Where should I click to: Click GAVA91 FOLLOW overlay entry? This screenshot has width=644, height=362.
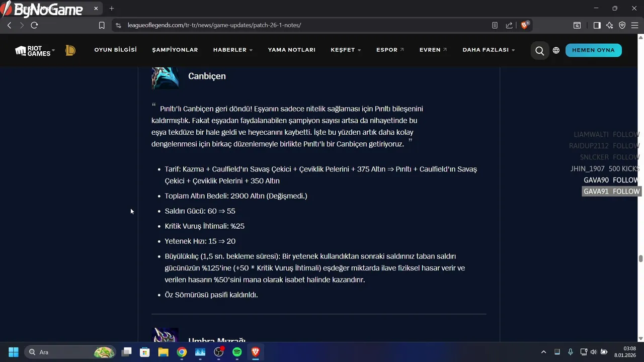[611, 192]
